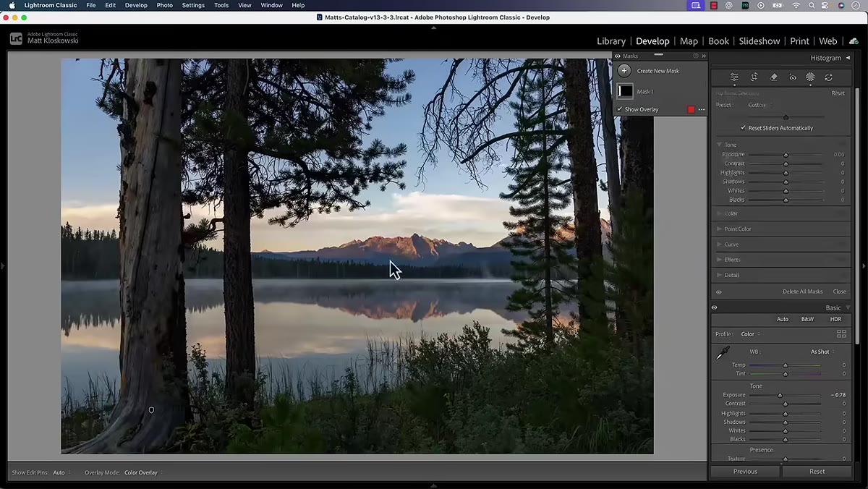This screenshot has width=868, height=489.
Task: Click the highlighted purple screen-share menu bar icon
Action: click(x=696, y=5)
